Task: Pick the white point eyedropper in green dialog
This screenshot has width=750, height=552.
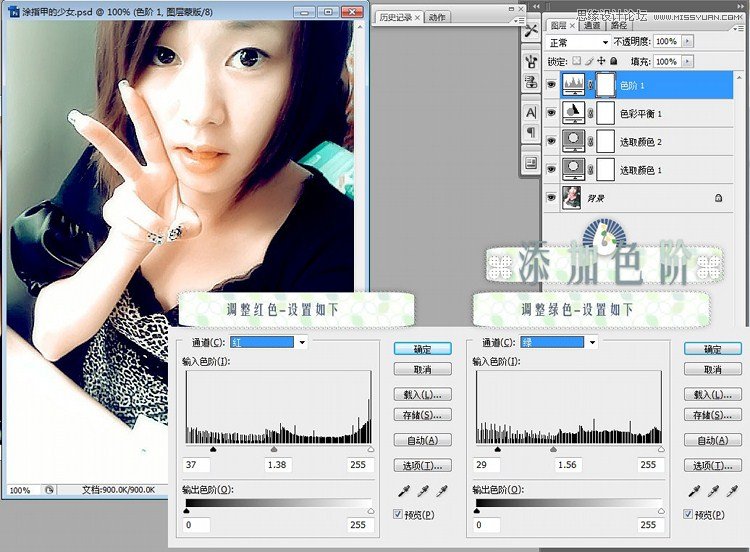Action: [732, 491]
